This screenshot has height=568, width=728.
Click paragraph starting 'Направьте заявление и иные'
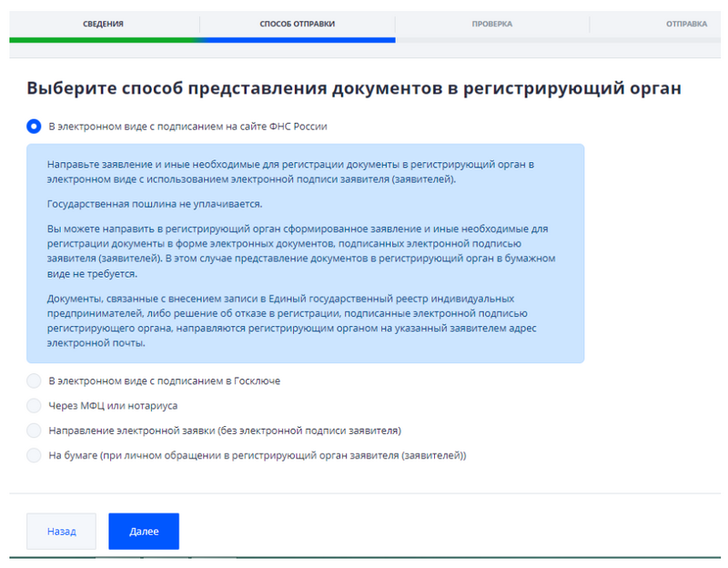[x=290, y=172]
